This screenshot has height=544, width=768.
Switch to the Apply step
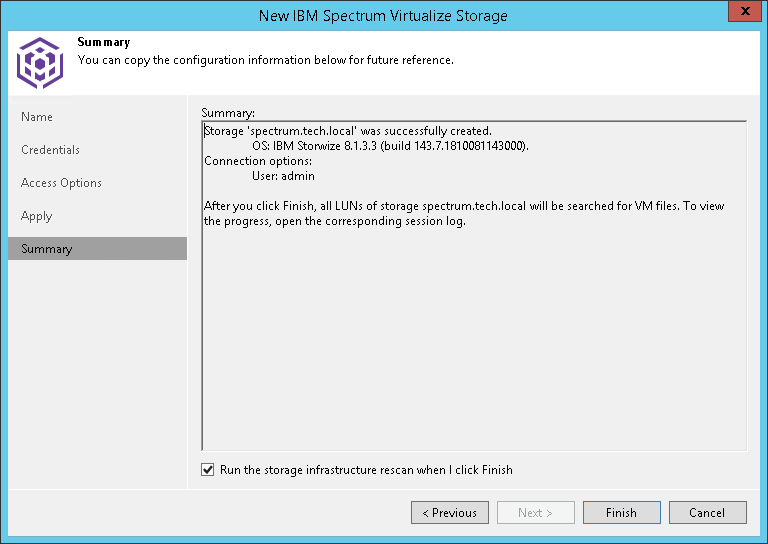[37, 216]
